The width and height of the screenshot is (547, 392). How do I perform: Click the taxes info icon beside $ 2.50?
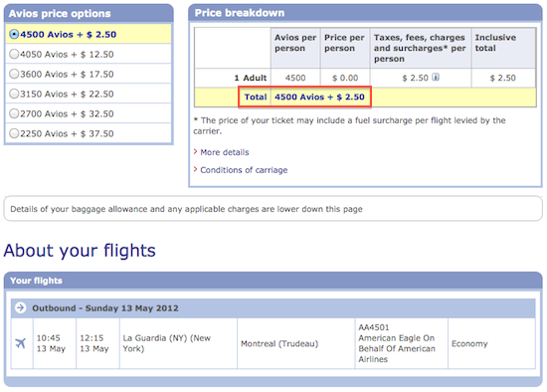coord(436,77)
